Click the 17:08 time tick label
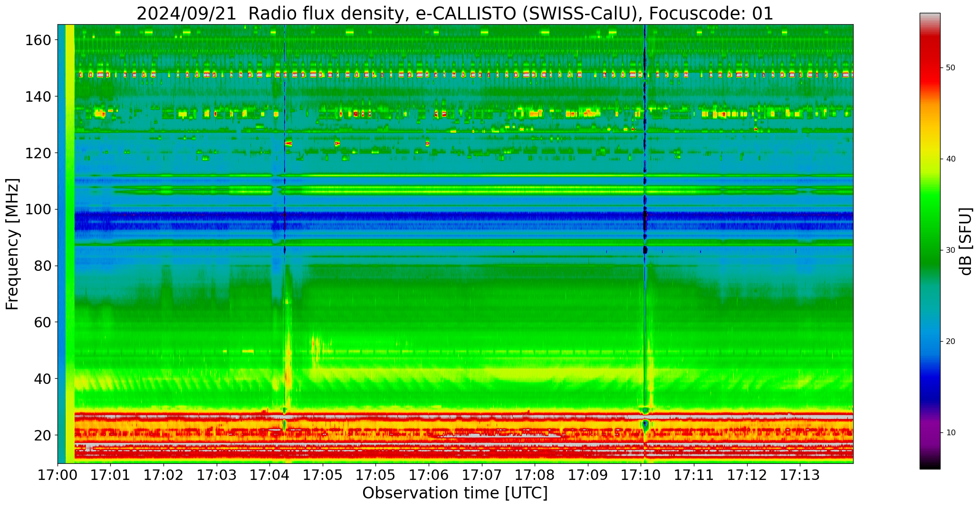Viewport: 980px width, 507px height. pos(535,475)
